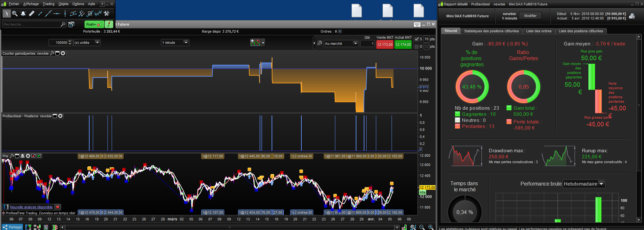Open wrench settings for Courbe gains&pertes panel
Screen dimensions: 644x230
(52, 53)
